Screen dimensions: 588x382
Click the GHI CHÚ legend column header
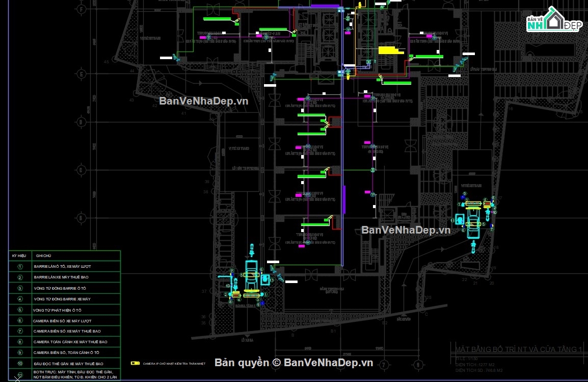click(43, 256)
